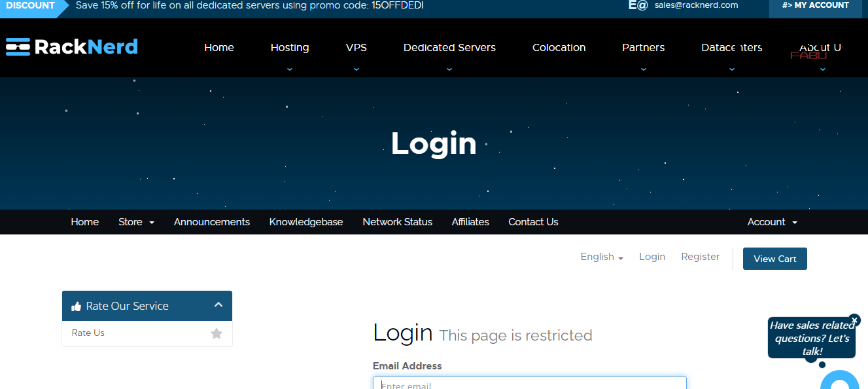Open Network Status page
The height and width of the screenshot is (389, 868).
tap(397, 222)
